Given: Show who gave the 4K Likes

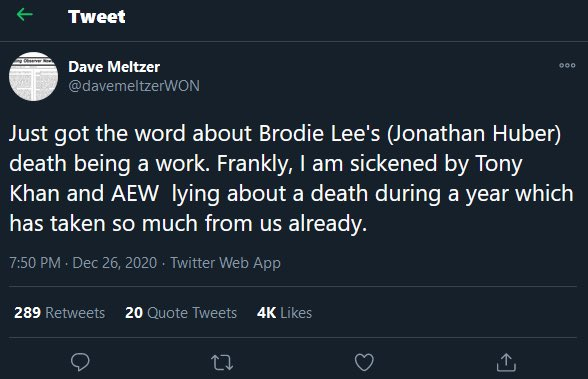Looking at the screenshot, I should coord(284,313).
